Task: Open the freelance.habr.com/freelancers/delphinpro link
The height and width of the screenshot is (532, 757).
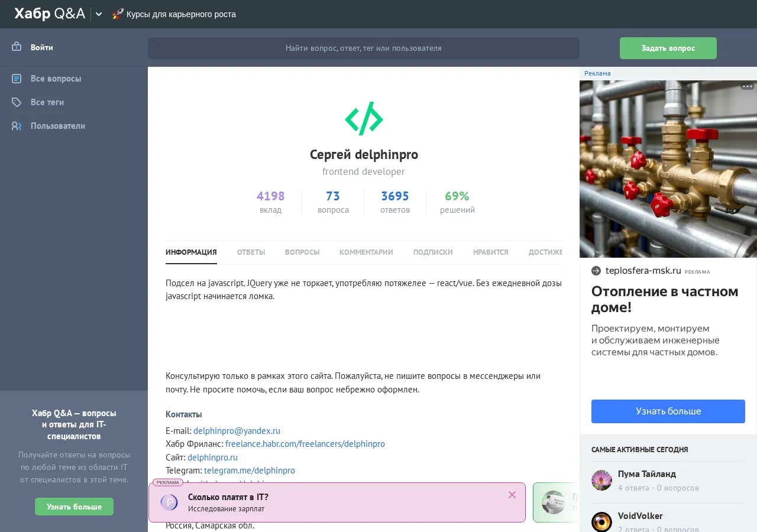Action: [305, 444]
